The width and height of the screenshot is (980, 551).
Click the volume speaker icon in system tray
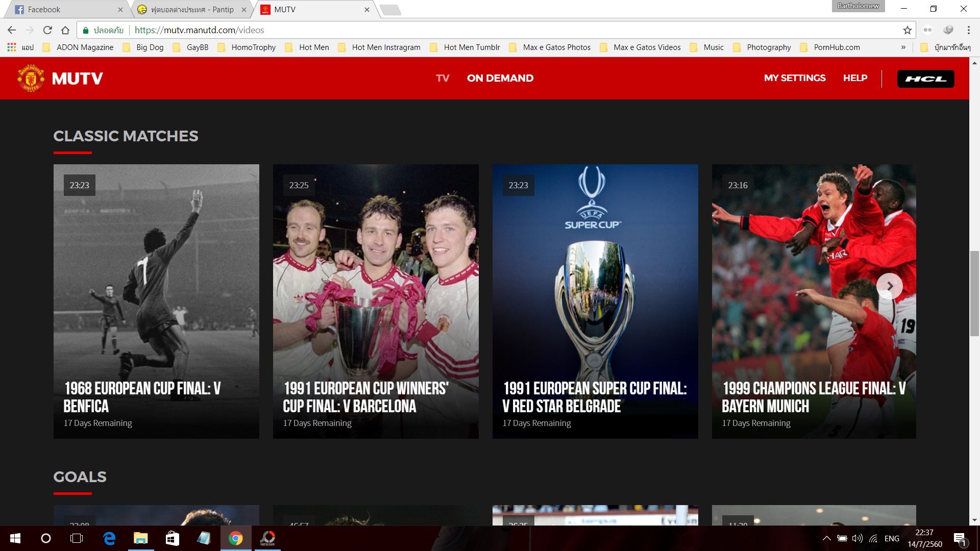click(x=857, y=538)
